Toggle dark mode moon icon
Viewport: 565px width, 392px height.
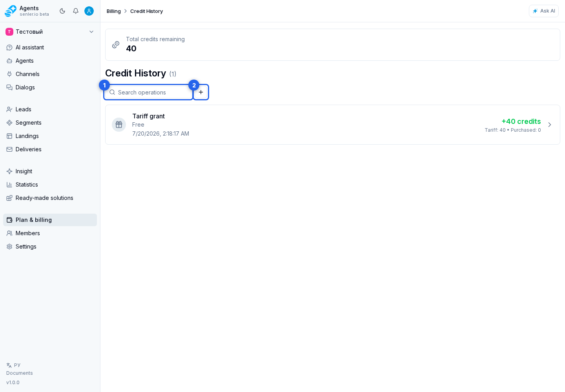(x=62, y=11)
